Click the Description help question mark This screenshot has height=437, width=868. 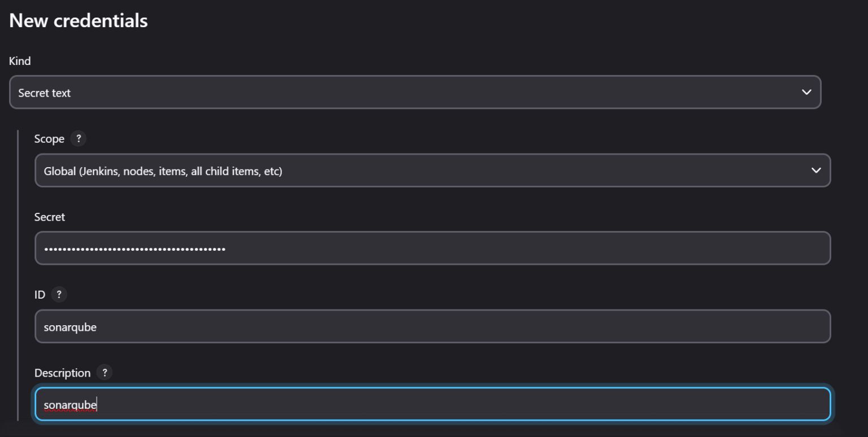[104, 373]
